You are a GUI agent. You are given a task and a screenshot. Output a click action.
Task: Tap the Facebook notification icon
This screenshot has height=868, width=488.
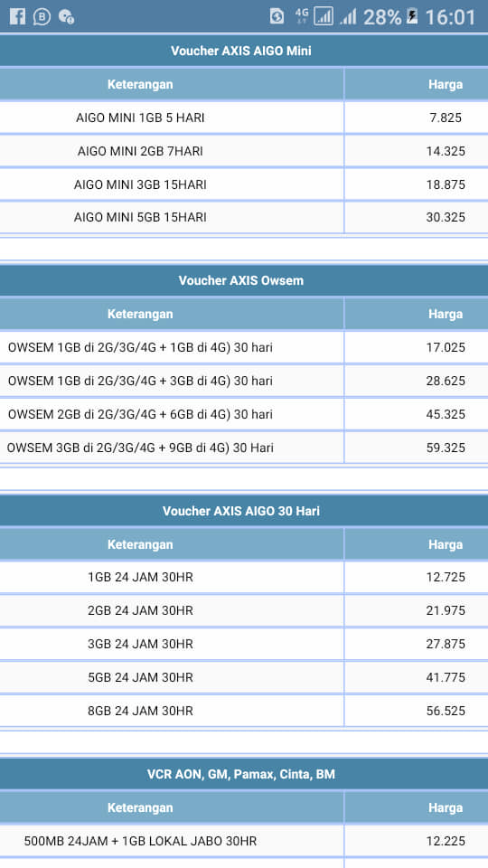coord(18,16)
